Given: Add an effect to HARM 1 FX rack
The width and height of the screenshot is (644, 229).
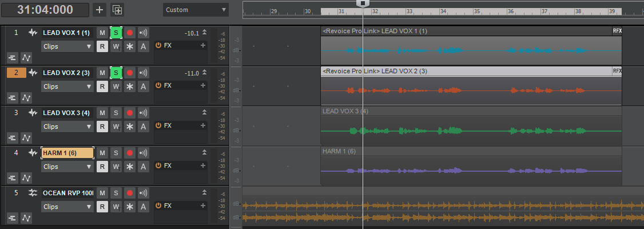Looking at the screenshot, I should tap(202, 165).
